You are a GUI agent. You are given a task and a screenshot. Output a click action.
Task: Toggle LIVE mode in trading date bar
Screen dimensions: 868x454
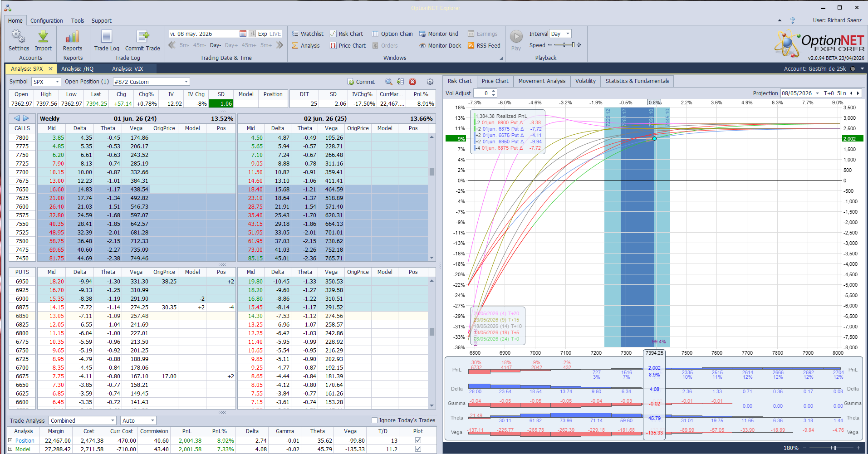275,34
